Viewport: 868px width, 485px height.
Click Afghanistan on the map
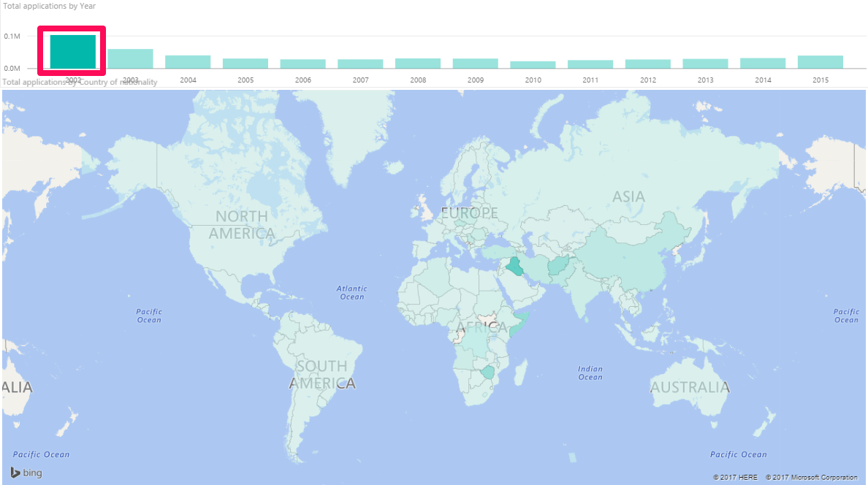tap(558, 266)
